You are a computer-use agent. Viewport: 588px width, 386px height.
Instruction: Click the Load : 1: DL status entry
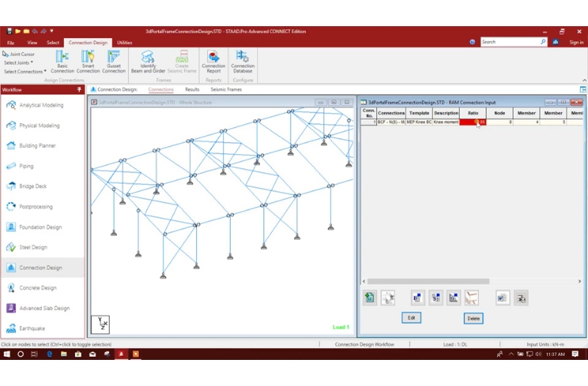tap(455, 344)
